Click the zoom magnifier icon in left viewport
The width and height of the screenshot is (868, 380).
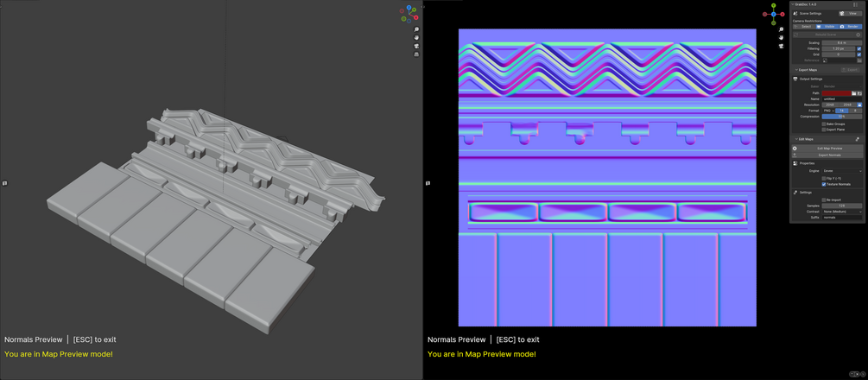416,29
